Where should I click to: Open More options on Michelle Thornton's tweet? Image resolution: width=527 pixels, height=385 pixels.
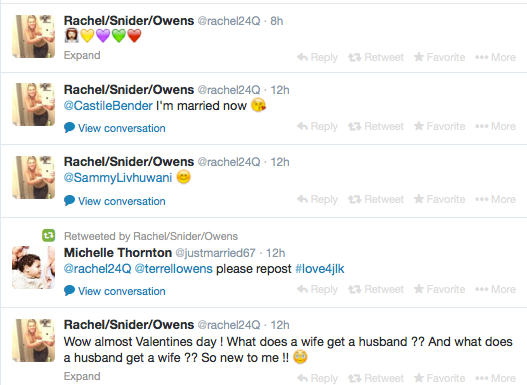point(495,289)
